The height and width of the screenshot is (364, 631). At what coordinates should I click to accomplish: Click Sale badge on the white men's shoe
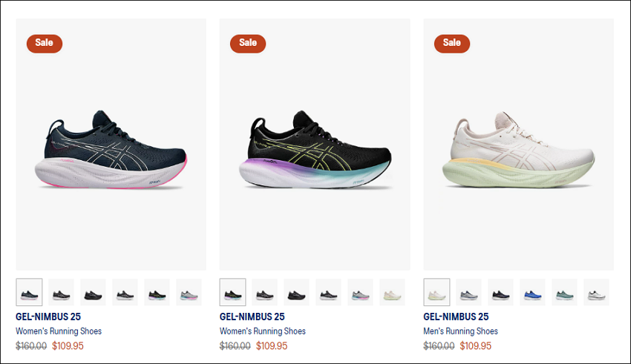coord(452,43)
